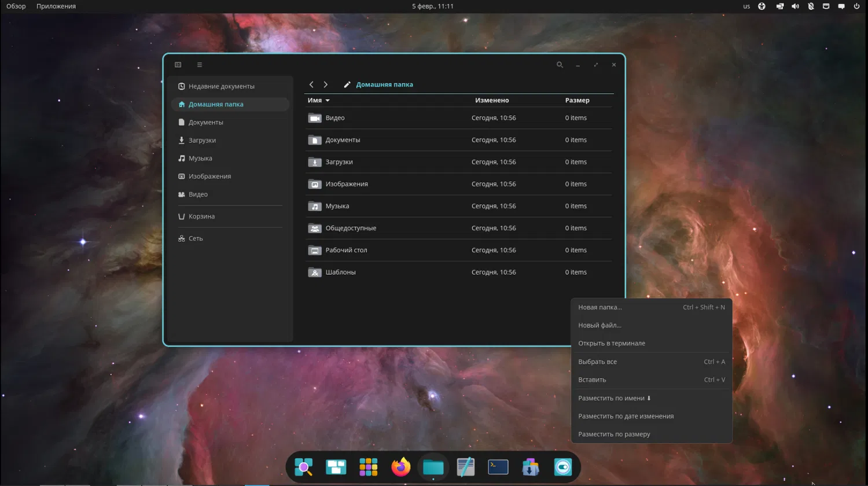Choose Новая папка... from the context menu

click(652, 307)
